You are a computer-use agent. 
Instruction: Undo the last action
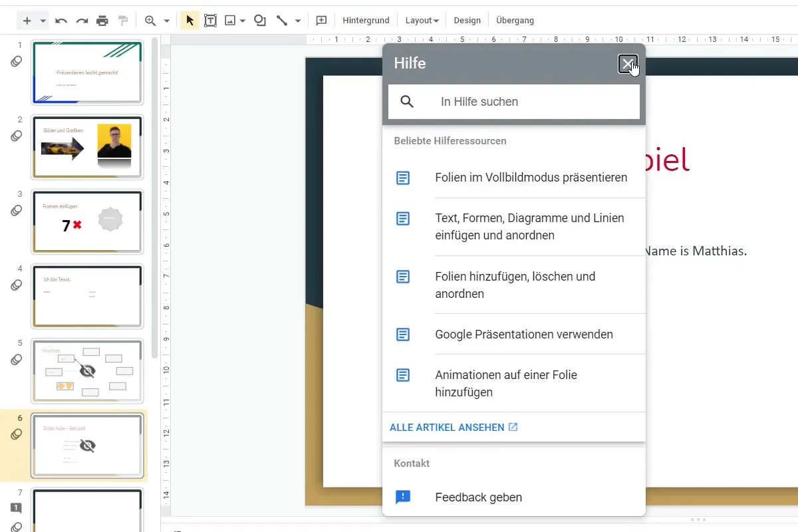(x=61, y=21)
